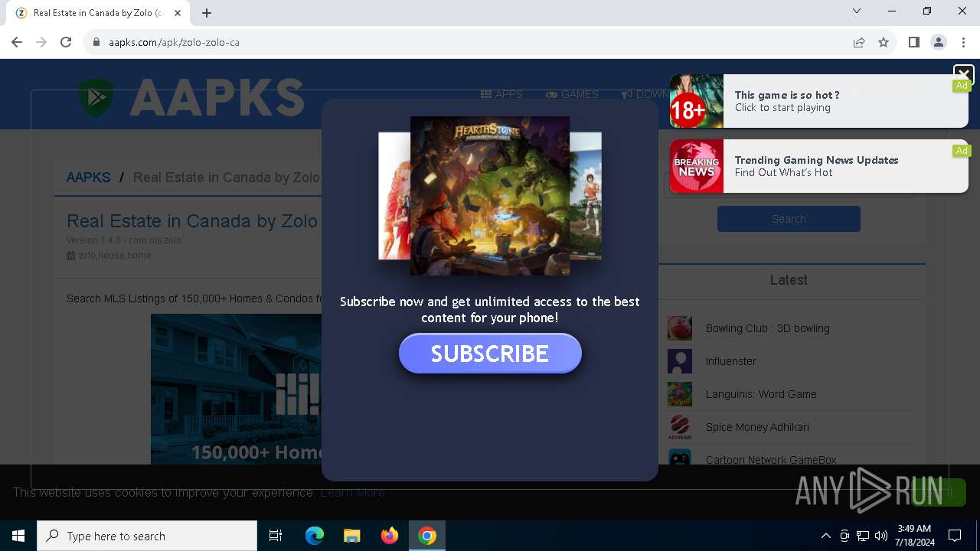Click the Influenster app icon
Screen dimensions: 980x551
click(x=680, y=361)
